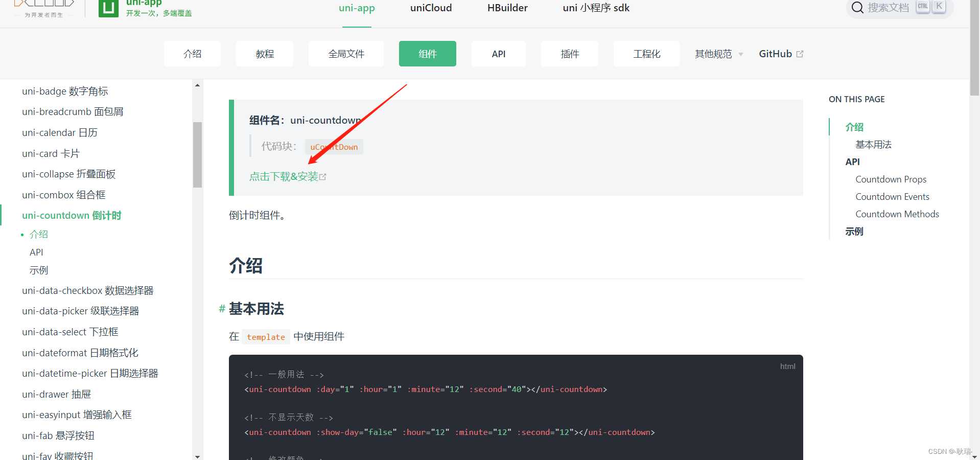Select the 介绍 navigation button
Image resolution: width=980 pixels, height=460 pixels.
click(x=193, y=54)
